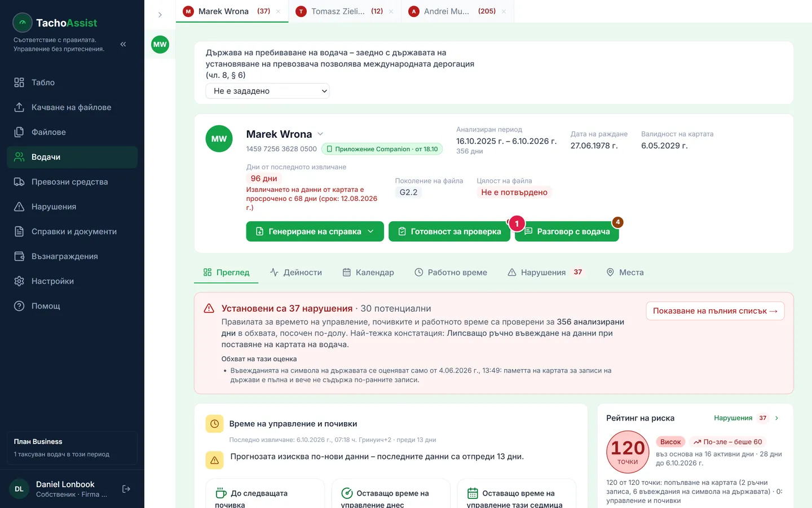Expand the driver list panel arrow

point(160,15)
